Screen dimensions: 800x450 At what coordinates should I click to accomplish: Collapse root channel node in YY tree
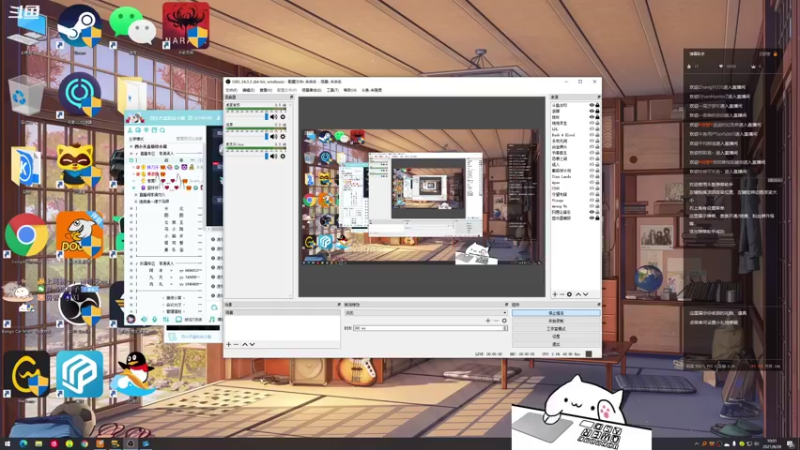tap(131, 146)
